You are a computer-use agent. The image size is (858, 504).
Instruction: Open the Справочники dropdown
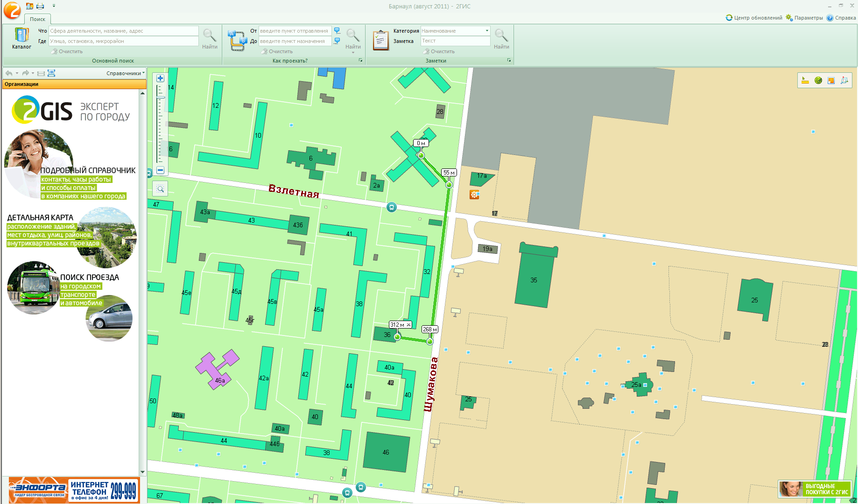(x=125, y=73)
